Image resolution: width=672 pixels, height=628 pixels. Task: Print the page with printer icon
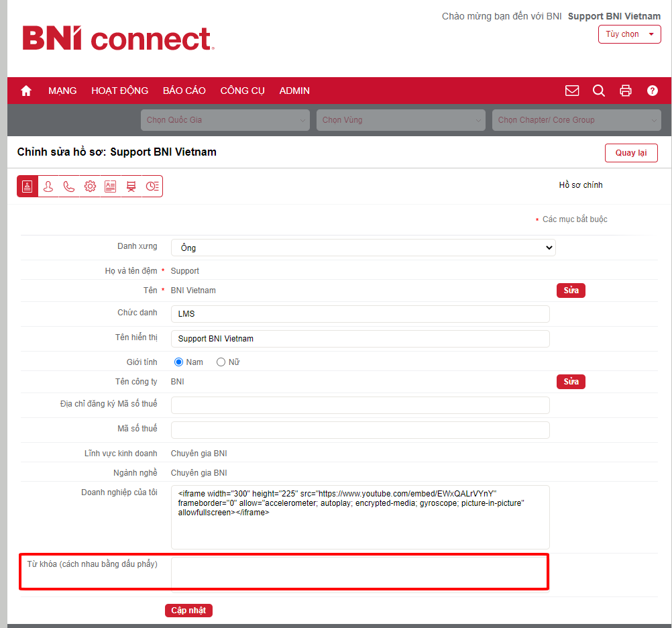point(626,91)
